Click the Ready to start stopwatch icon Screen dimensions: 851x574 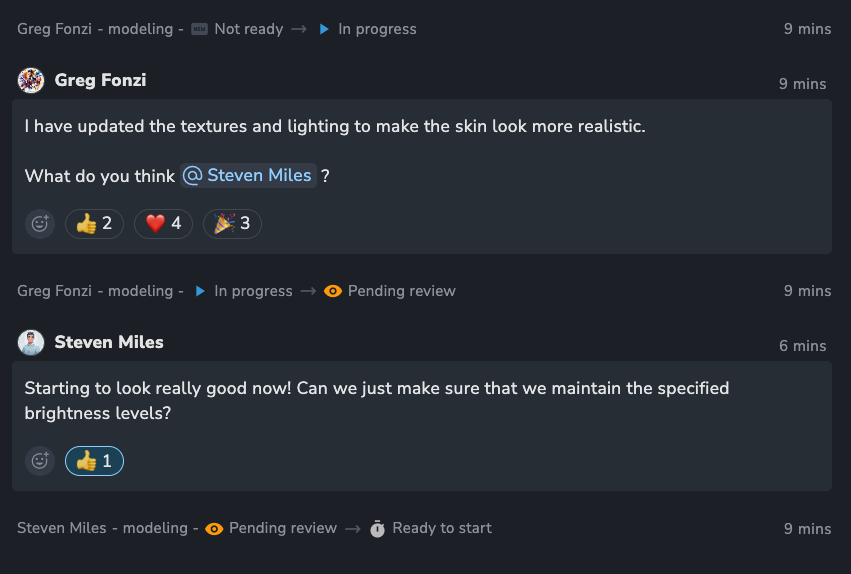click(377, 528)
